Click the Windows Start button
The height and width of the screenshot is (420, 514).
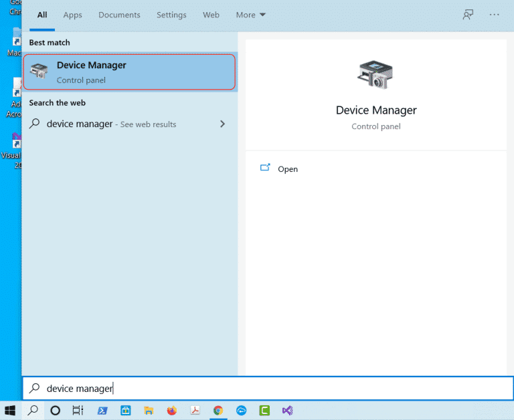tap(10, 410)
